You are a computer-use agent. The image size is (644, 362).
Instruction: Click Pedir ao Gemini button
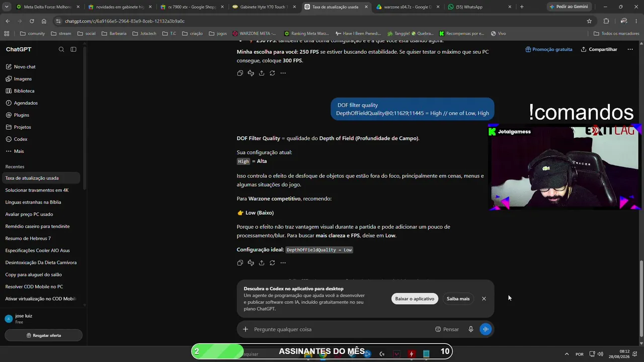coord(569,7)
